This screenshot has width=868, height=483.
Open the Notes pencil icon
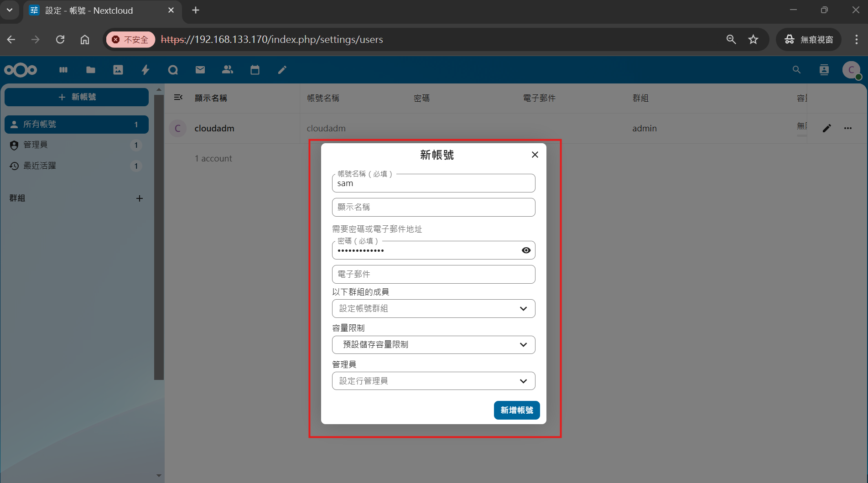pyautogui.click(x=282, y=70)
